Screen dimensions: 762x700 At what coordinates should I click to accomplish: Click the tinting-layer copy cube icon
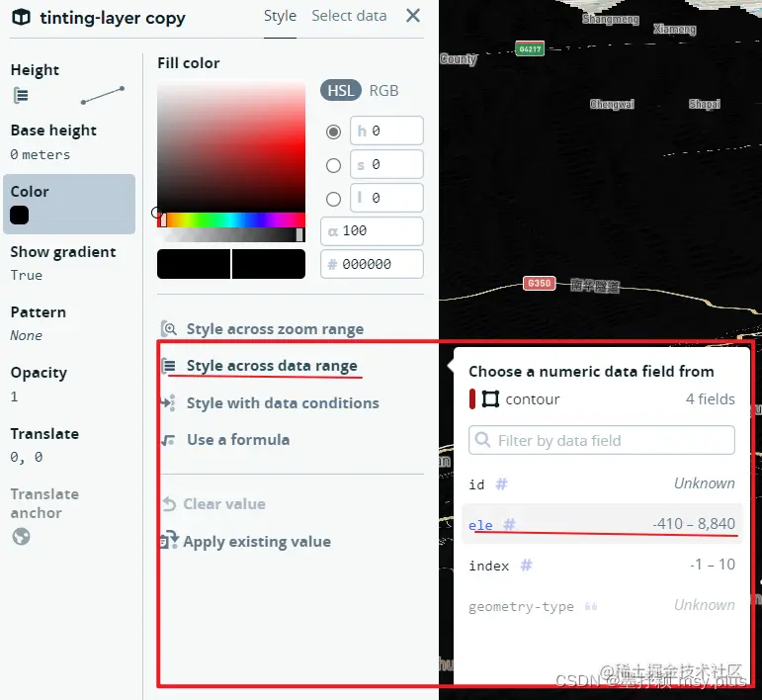point(21,18)
